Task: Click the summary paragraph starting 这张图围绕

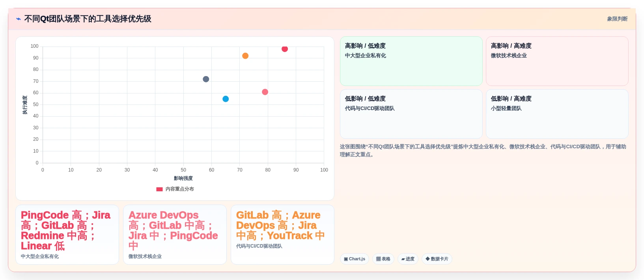Action: coord(483,151)
